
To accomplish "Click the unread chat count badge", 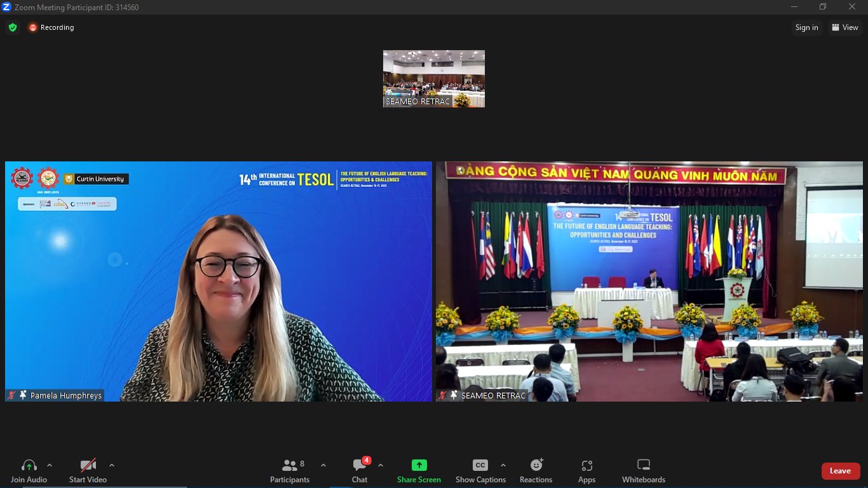I will point(367,460).
